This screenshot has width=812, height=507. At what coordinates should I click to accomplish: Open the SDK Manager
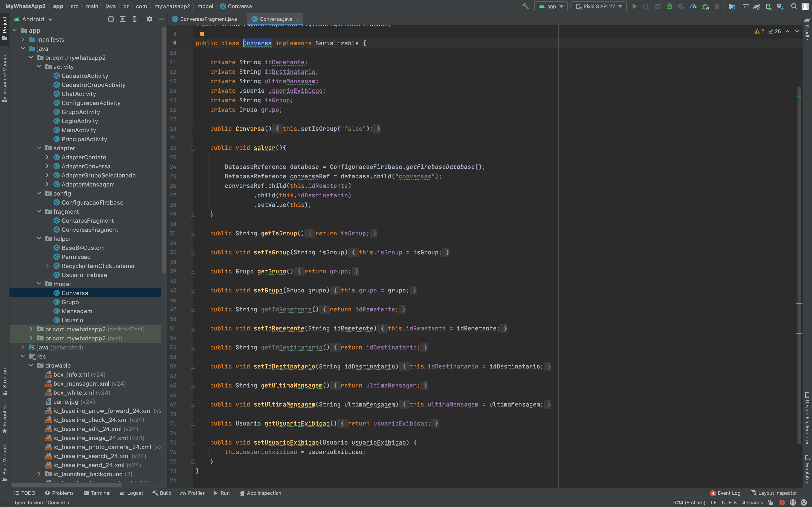[x=780, y=6]
